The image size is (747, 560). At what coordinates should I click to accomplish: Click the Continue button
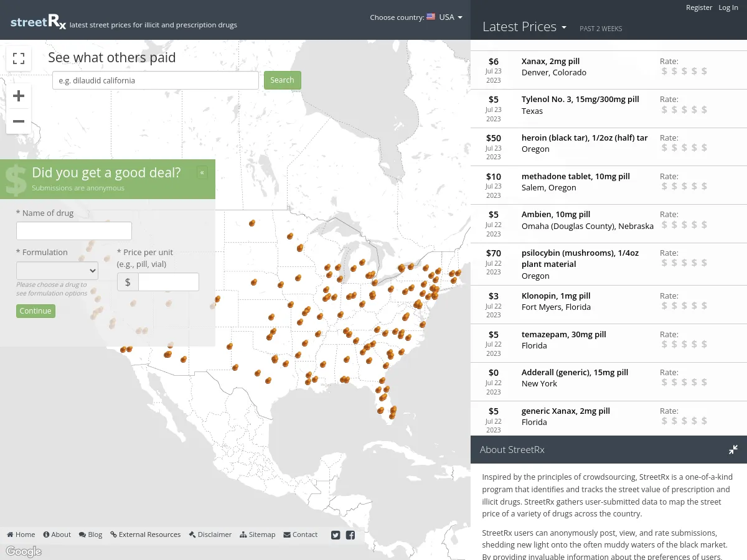click(x=35, y=311)
